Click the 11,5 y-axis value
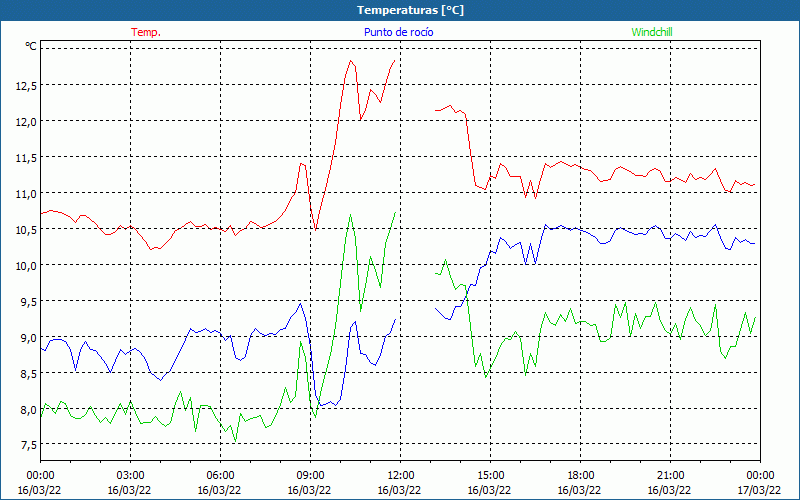The height and width of the screenshot is (500, 800). 27,158
